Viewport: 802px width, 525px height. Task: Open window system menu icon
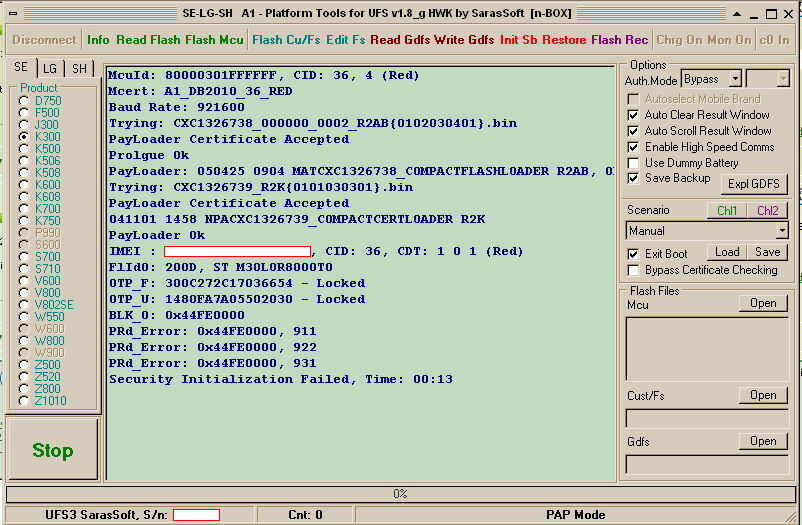(x=13, y=13)
